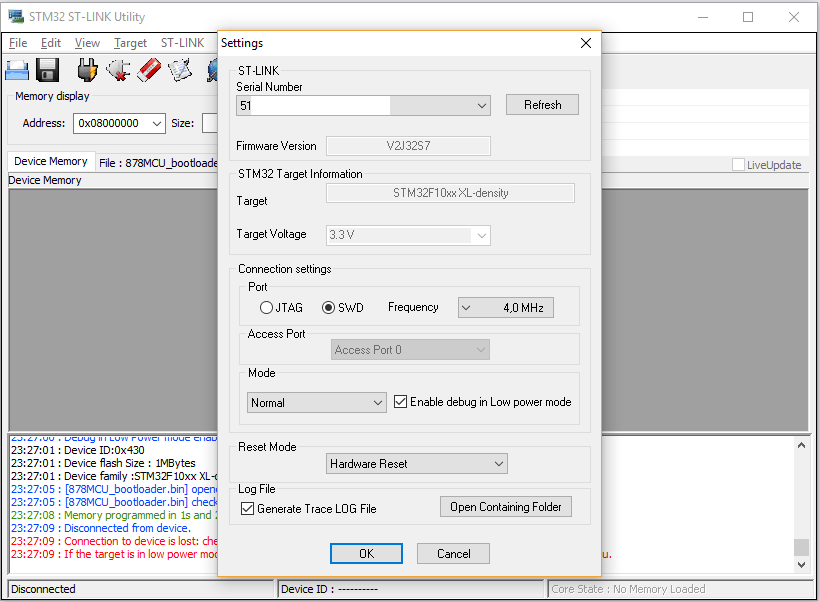The height and width of the screenshot is (602, 820).
Task: Open the Serial Number dropdown
Action: click(x=482, y=105)
